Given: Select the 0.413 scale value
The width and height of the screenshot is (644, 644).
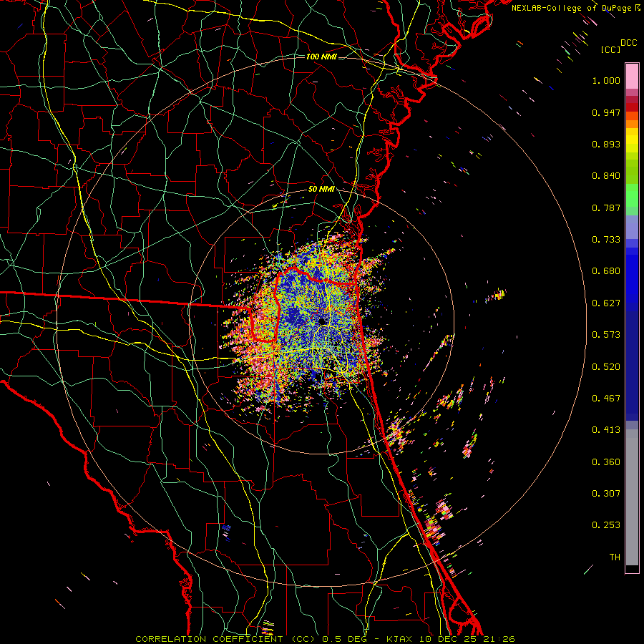Looking at the screenshot, I should [x=606, y=430].
